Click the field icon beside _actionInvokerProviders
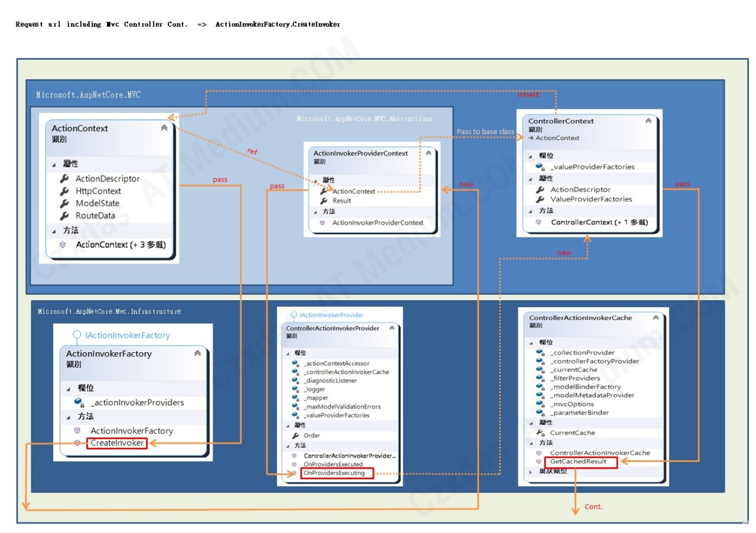Viewport: 756px width, 533px height. point(79,402)
